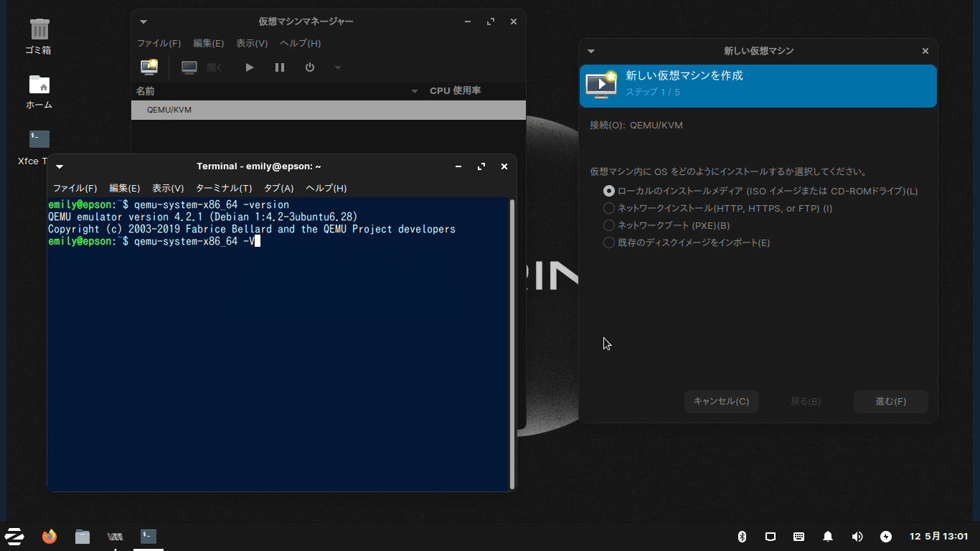Open the ゴミ箱 trash desktop icon
This screenshot has width=980, height=551.
[x=39, y=29]
